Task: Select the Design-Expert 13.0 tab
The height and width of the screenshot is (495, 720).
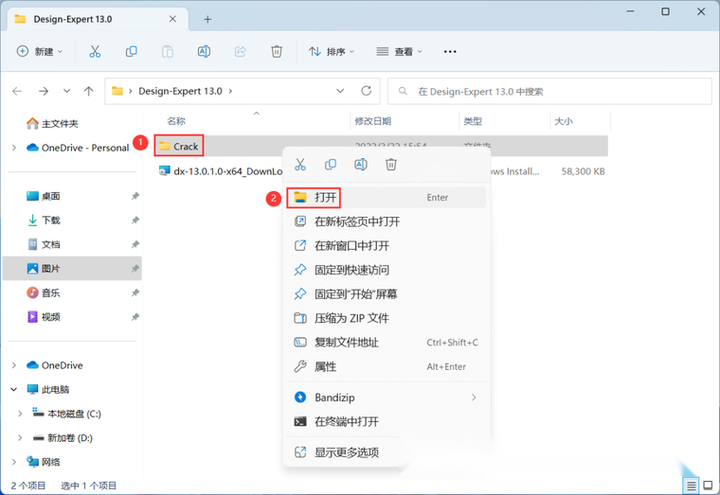Action: 99,19
